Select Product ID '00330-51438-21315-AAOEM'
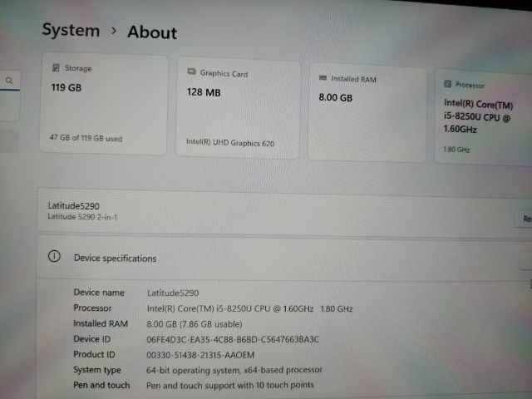532x399 pixels. pyautogui.click(x=200, y=355)
